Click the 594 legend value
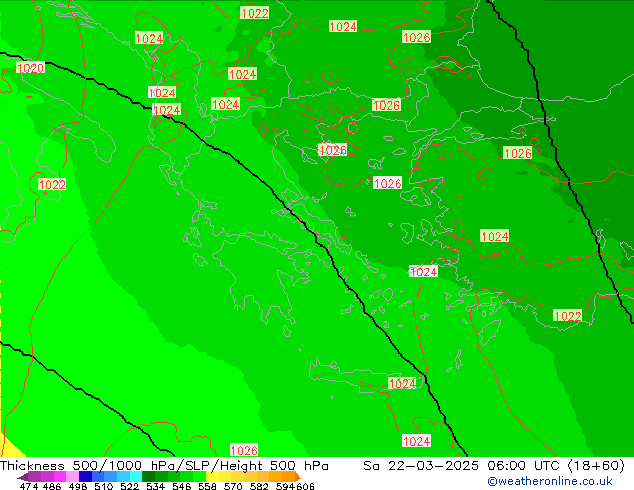The image size is (634, 490). click(x=285, y=486)
